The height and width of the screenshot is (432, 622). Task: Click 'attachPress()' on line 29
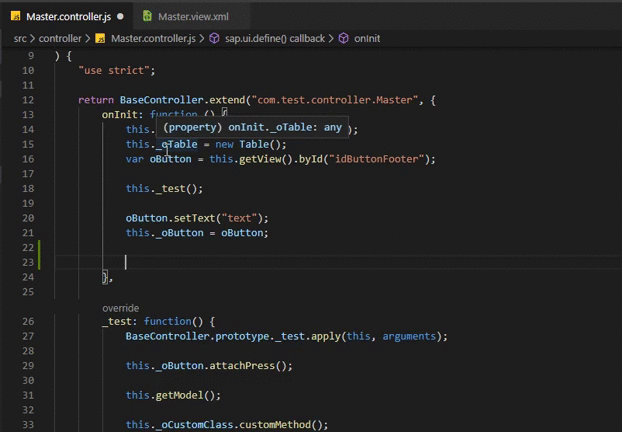[x=248, y=366]
